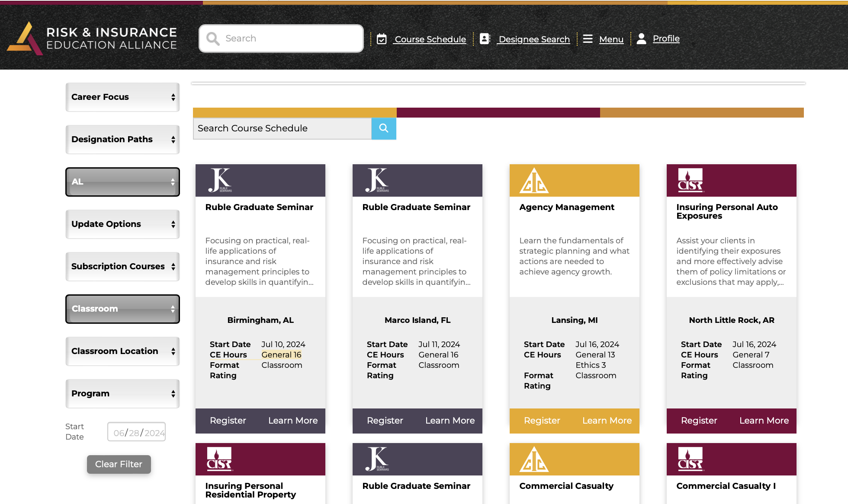Click the hamburger Menu icon
The height and width of the screenshot is (504, 848).
click(x=588, y=39)
